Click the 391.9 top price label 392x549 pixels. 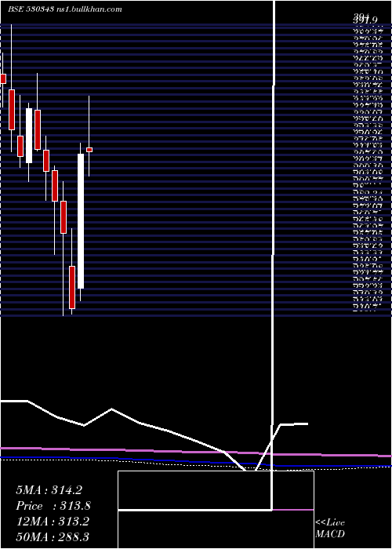coord(365,20)
